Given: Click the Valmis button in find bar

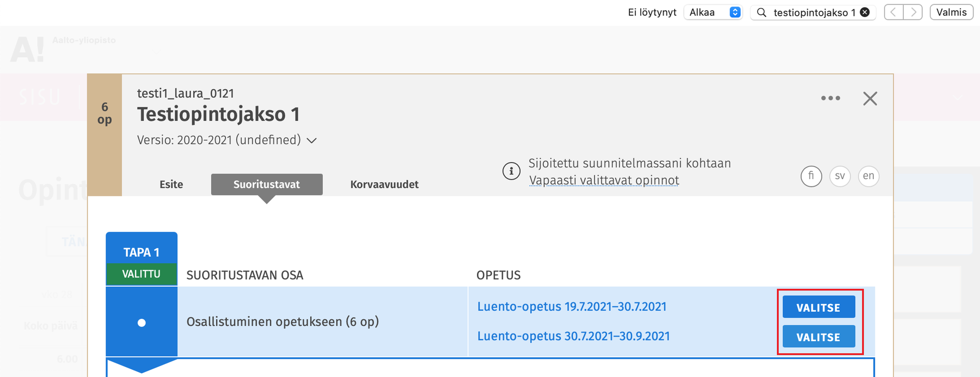Looking at the screenshot, I should coord(951,13).
